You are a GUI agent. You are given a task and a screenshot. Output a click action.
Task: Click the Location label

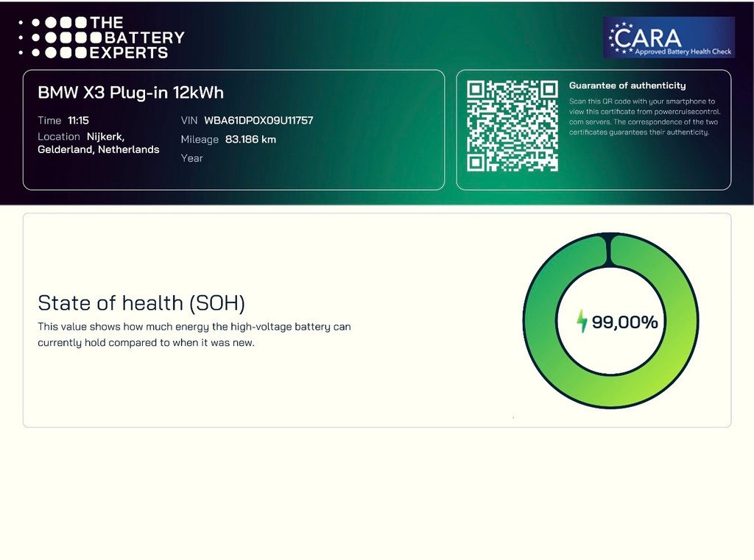[x=59, y=137]
